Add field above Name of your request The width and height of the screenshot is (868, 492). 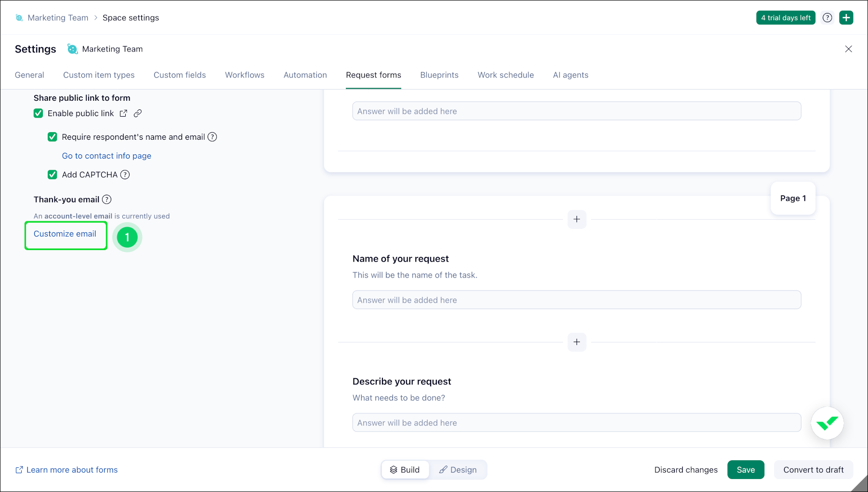coord(577,219)
